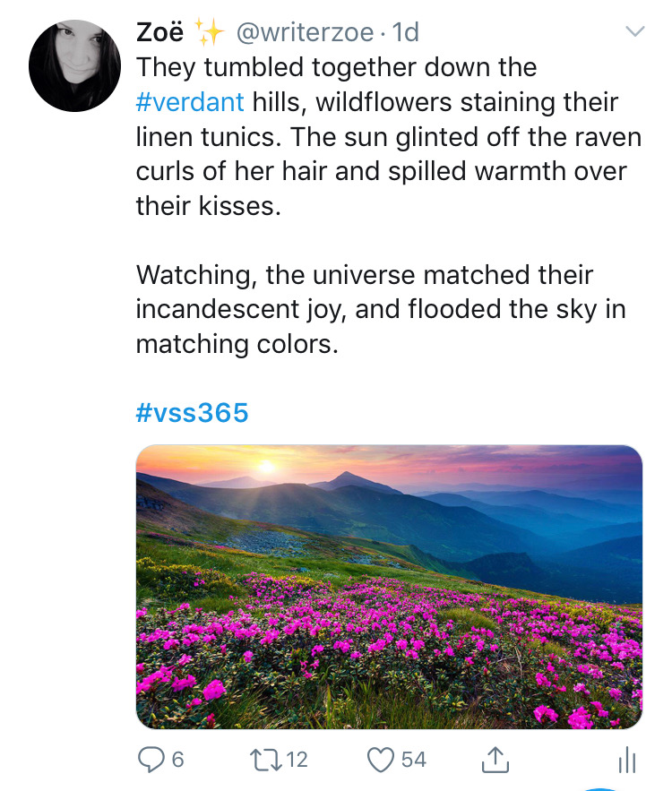Open the share sheet via upload-arrow icon
The image size is (672, 791).
pyautogui.click(x=495, y=760)
